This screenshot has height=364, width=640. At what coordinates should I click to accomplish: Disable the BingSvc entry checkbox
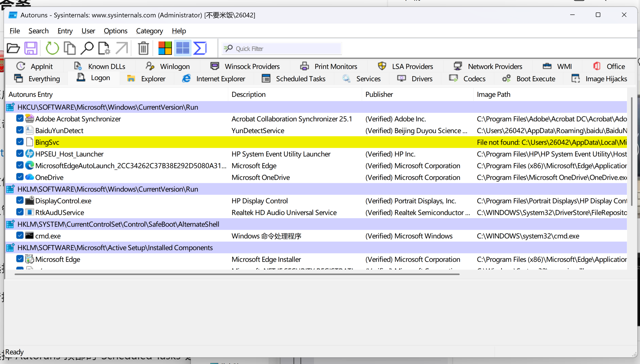coord(20,142)
